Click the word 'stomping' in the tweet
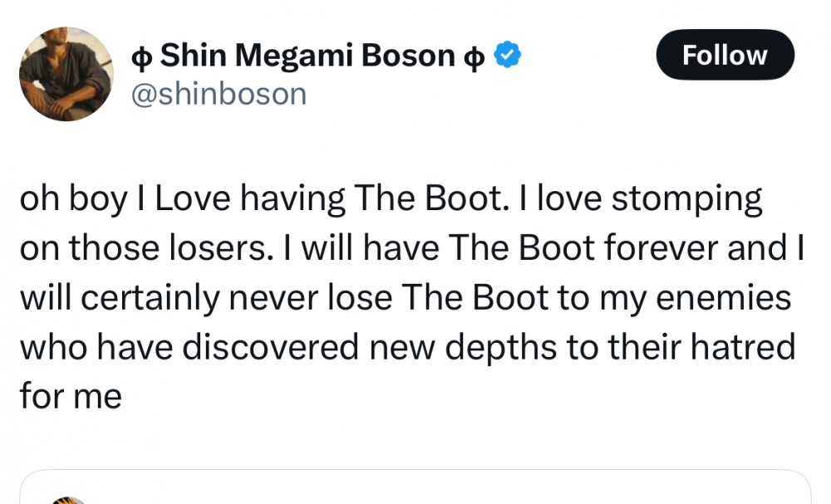 (686, 199)
